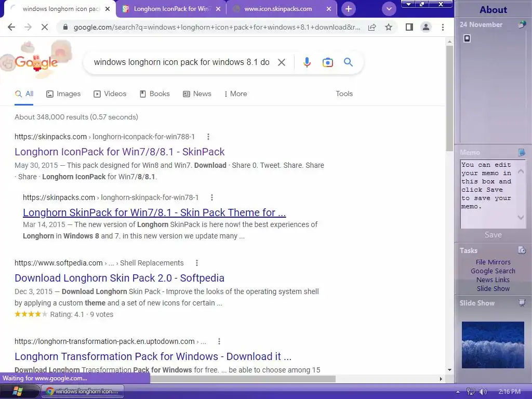Switch to the All results tab
Screen dimensions: 532x399
point(24,94)
